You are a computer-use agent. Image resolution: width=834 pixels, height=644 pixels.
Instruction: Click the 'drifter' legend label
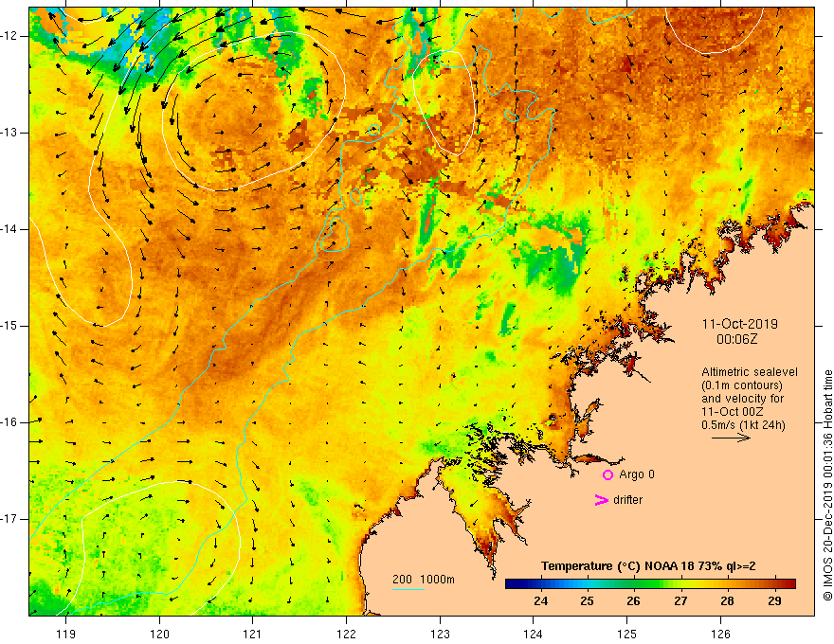point(627,500)
